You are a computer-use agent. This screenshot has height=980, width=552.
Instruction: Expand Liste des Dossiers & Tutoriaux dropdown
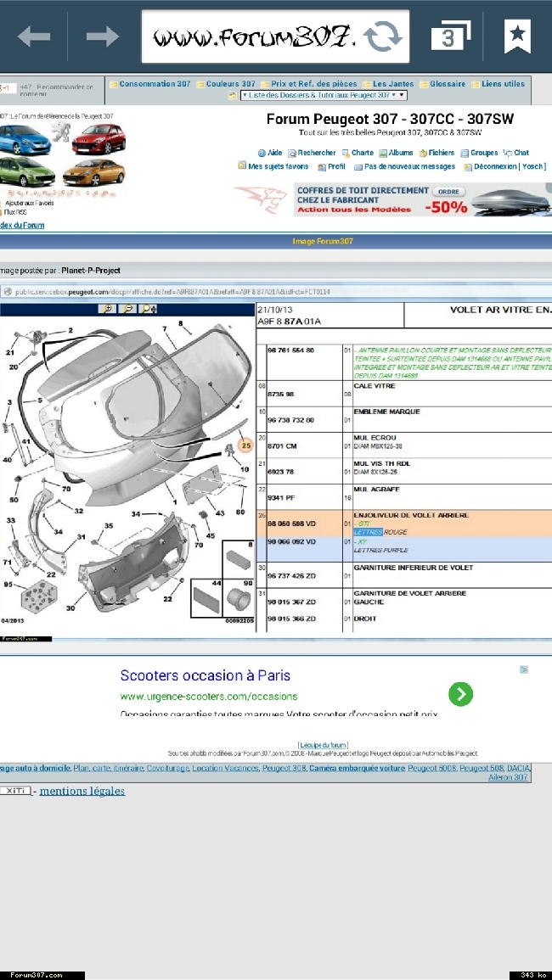tap(324, 96)
